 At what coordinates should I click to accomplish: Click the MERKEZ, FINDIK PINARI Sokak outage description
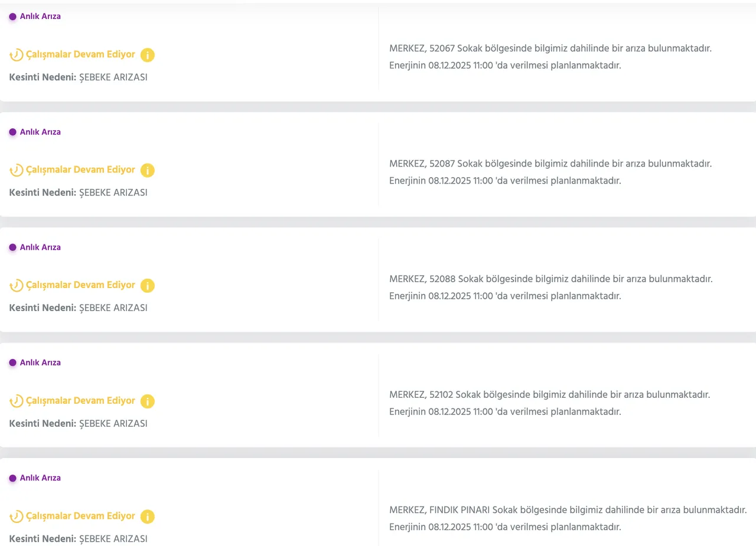coord(568,510)
